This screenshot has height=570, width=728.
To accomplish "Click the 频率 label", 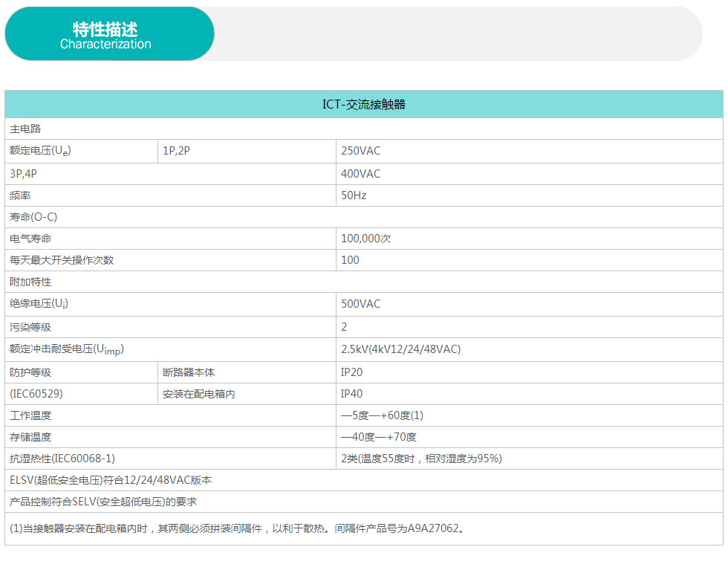I will (x=20, y=195).
